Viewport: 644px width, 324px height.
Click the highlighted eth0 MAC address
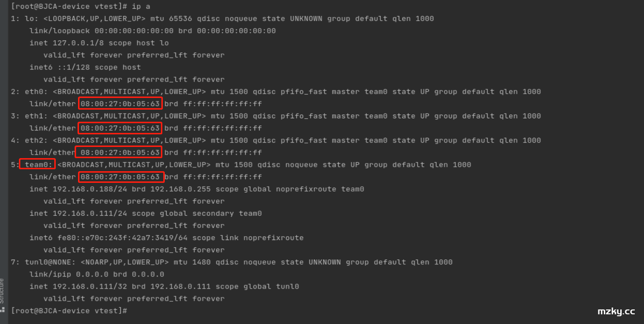click(x=120, y=104)
